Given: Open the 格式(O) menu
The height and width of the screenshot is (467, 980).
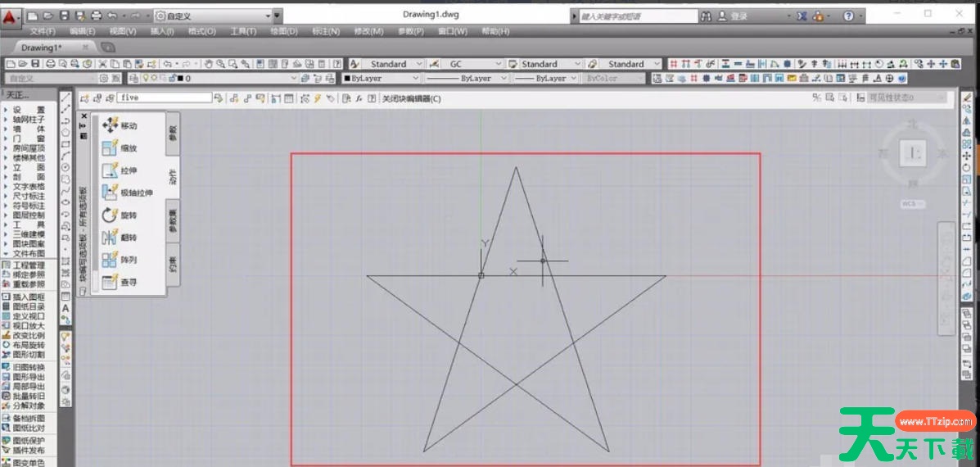Looking at the screenshot, I should point(202,31).
